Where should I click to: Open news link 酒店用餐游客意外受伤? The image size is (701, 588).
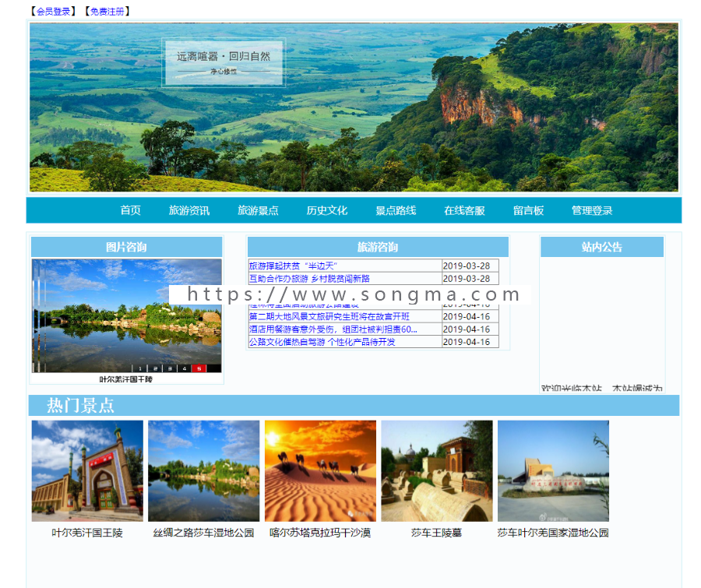[x=333, y=329]
